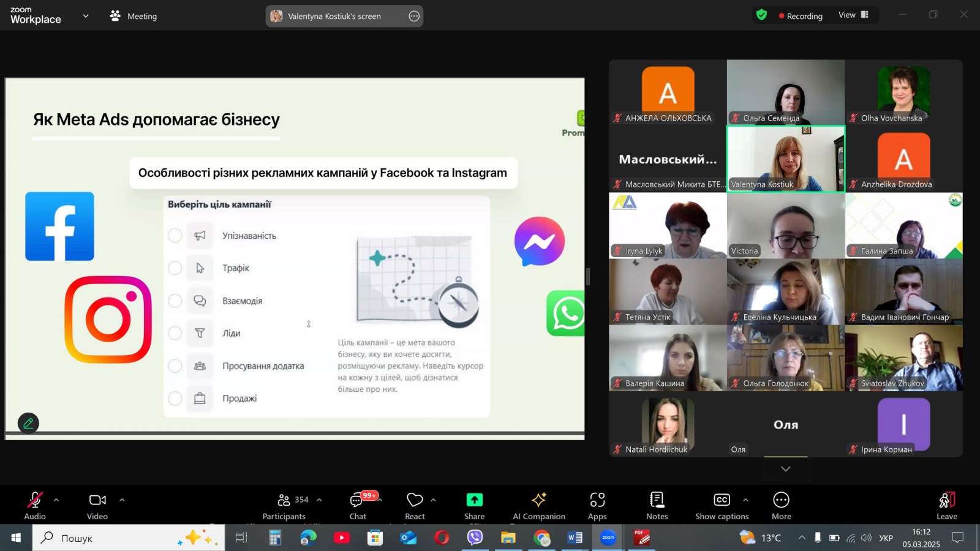The image size is (980, 551).
Task: Open Viber from the taskbar
Action: click(475, 538)
